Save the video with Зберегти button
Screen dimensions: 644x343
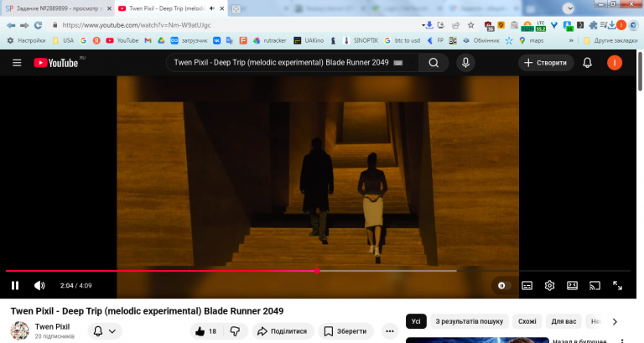(345, 331)
